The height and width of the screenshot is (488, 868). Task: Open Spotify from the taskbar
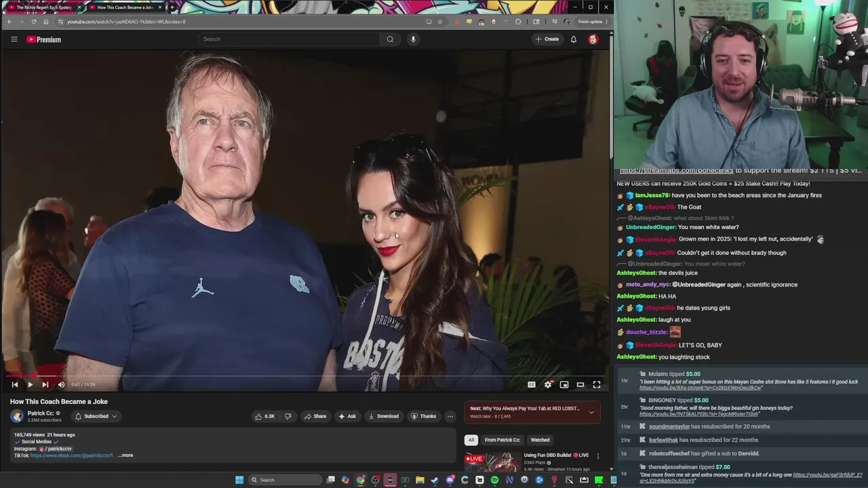pos(494,480)
